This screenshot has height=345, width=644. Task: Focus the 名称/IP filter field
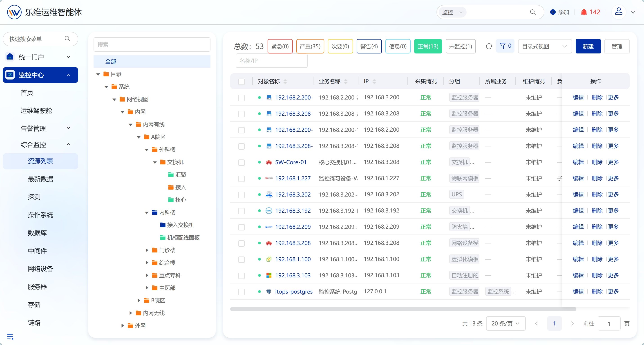271,61
